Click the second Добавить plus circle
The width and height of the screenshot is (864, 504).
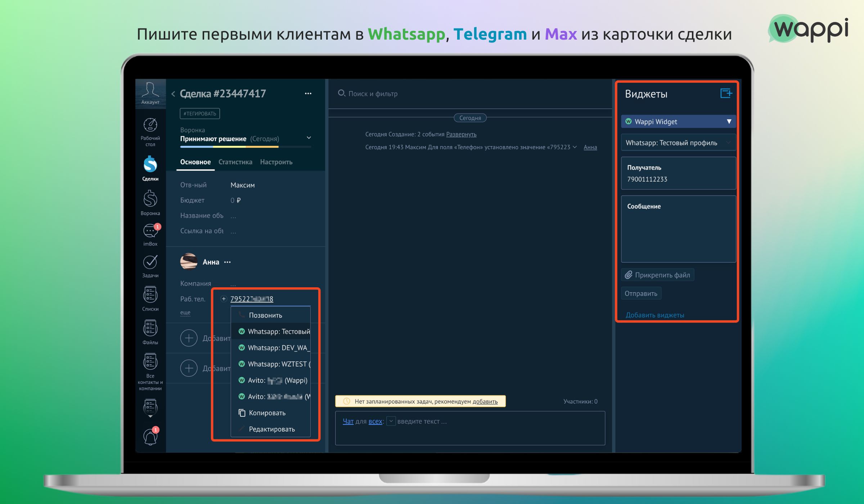189,368
